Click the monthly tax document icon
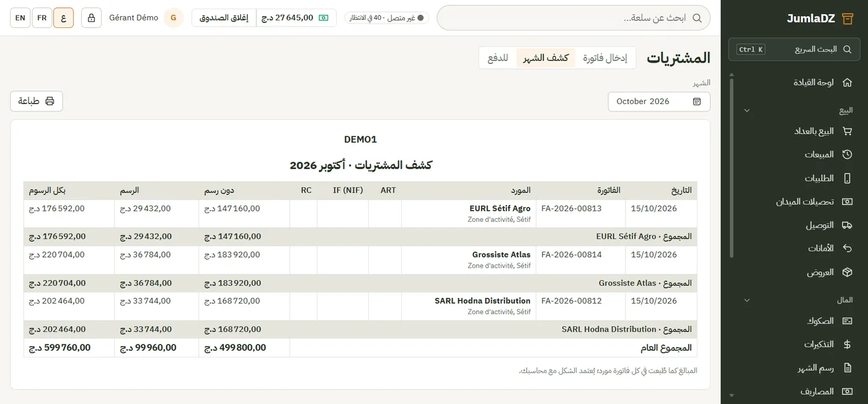868x404 pixels. [x=847, y=368]
